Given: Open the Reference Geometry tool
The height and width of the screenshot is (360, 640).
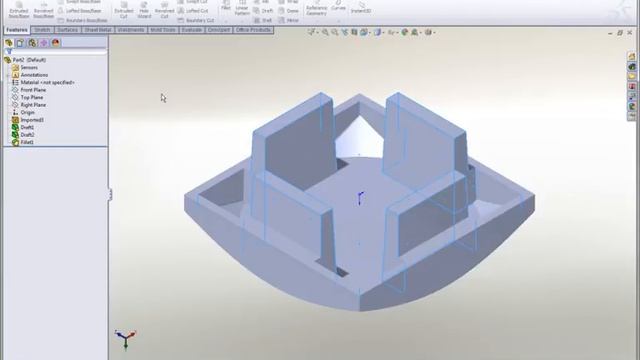Looking at the screenshot, I should (316, 9).
